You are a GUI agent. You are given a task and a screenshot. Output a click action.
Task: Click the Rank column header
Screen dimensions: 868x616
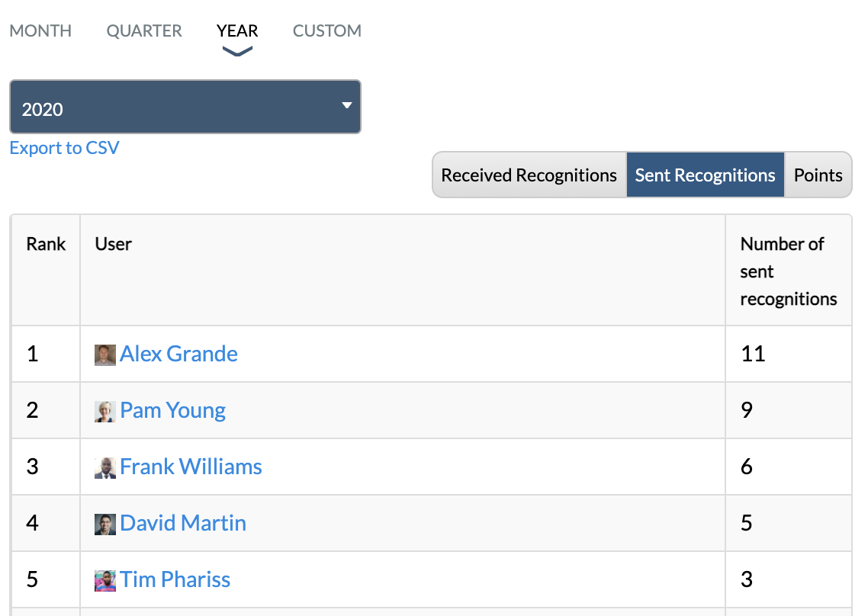46,244
